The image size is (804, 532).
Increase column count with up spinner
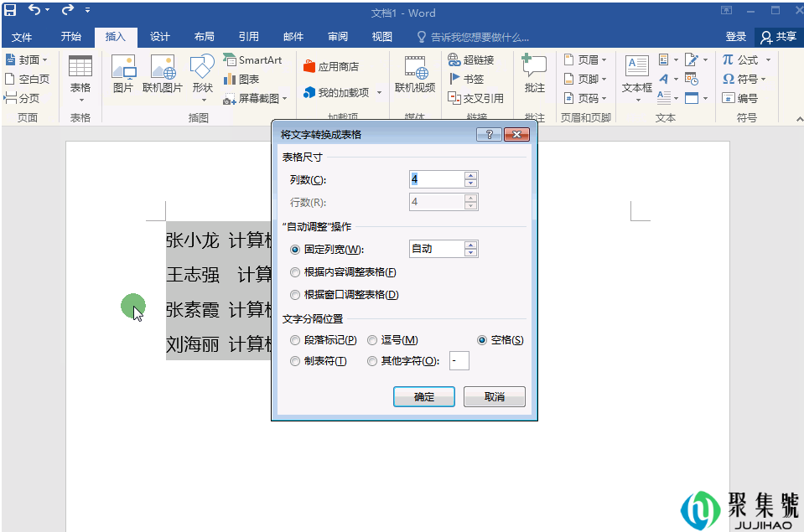pyautogui.click(x=470, y=175)
